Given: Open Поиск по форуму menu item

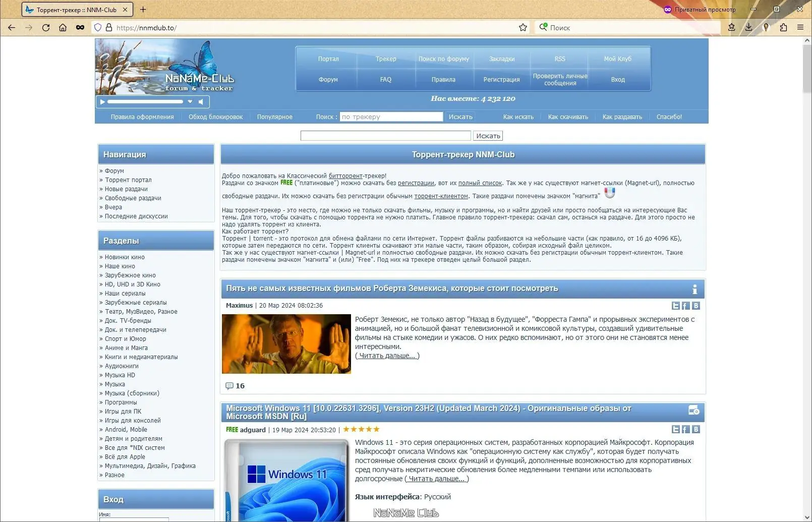Looking at the screenshot, I should 444,59.
